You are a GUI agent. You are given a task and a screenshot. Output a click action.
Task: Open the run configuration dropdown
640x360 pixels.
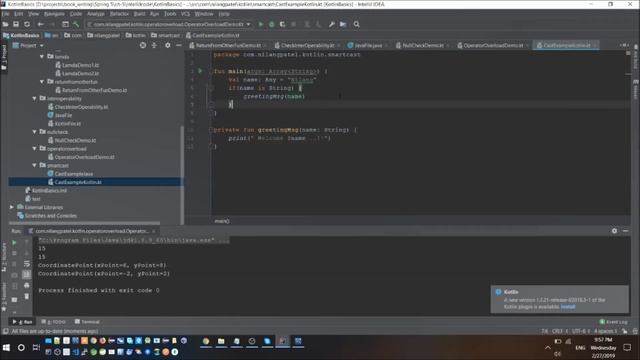(x=248, y=24)
